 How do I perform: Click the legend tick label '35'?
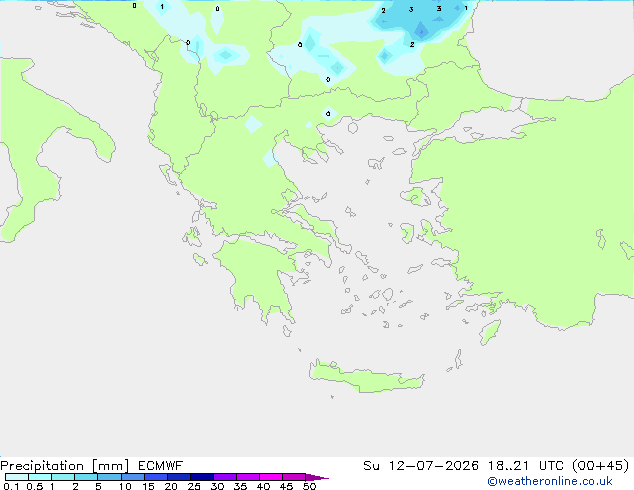click(240, 486)
